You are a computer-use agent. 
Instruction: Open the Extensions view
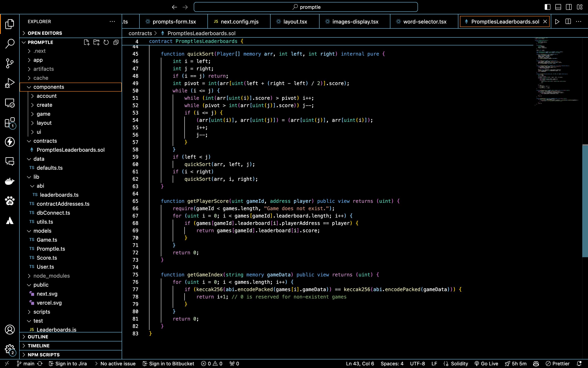(x=10, y=122)
